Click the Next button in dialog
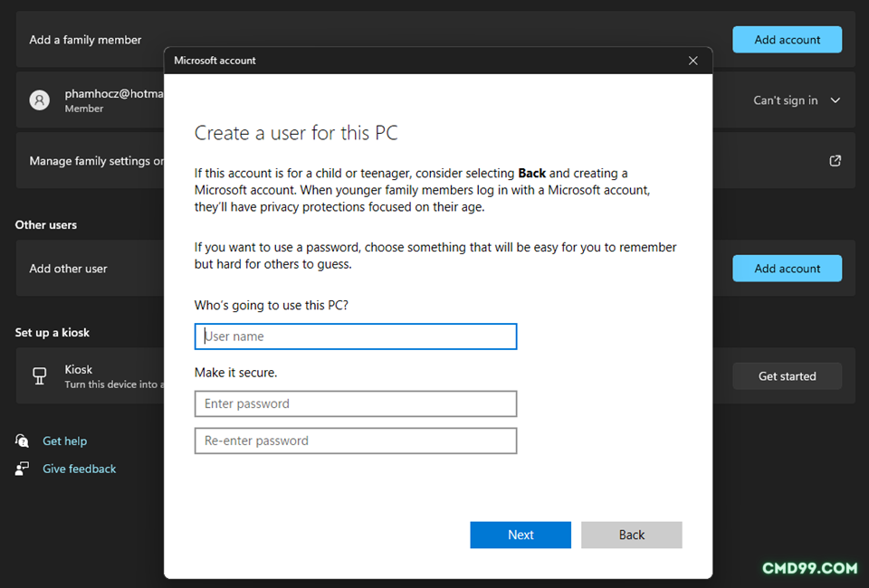This screenshot has height=588, width=869. click(520, 535)
